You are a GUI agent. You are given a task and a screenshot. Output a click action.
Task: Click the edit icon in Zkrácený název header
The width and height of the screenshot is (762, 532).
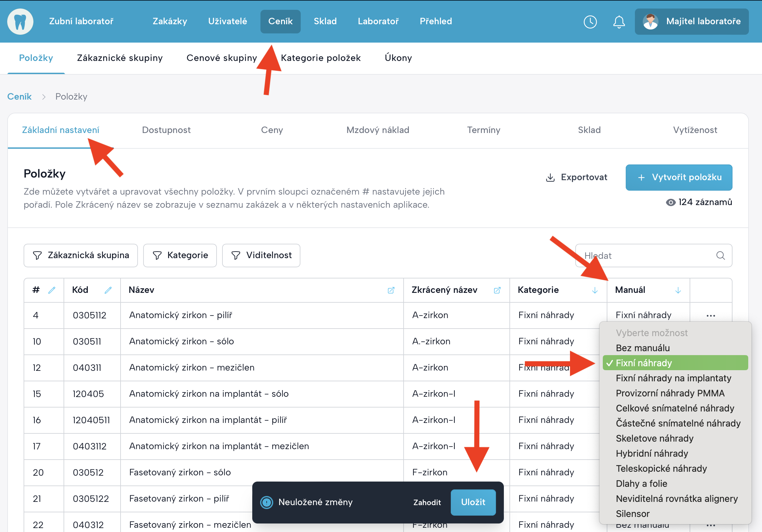click(497, 290)
